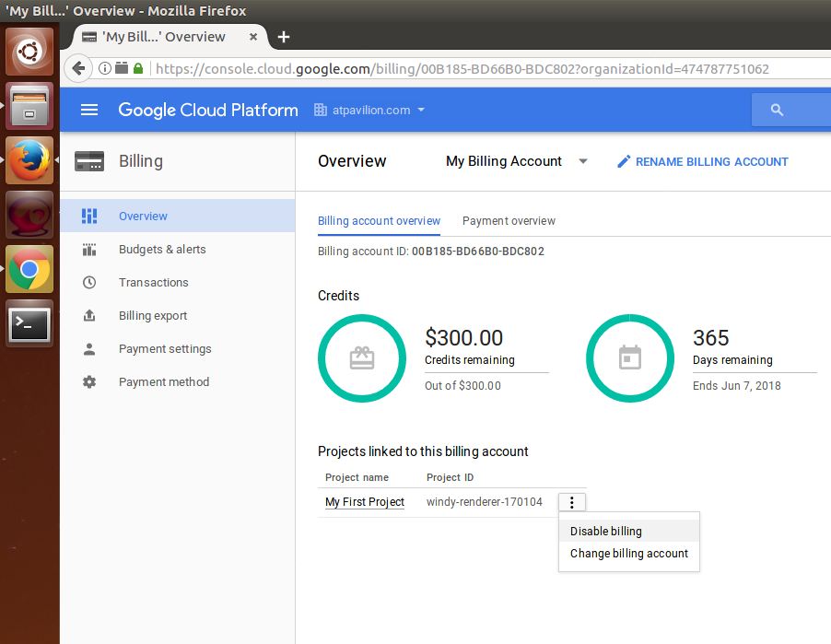The image size is (831, 644).
Task: Click the billing account ID 00B185-BD66B0-BDC802
Action: click(x=478, y=252)
